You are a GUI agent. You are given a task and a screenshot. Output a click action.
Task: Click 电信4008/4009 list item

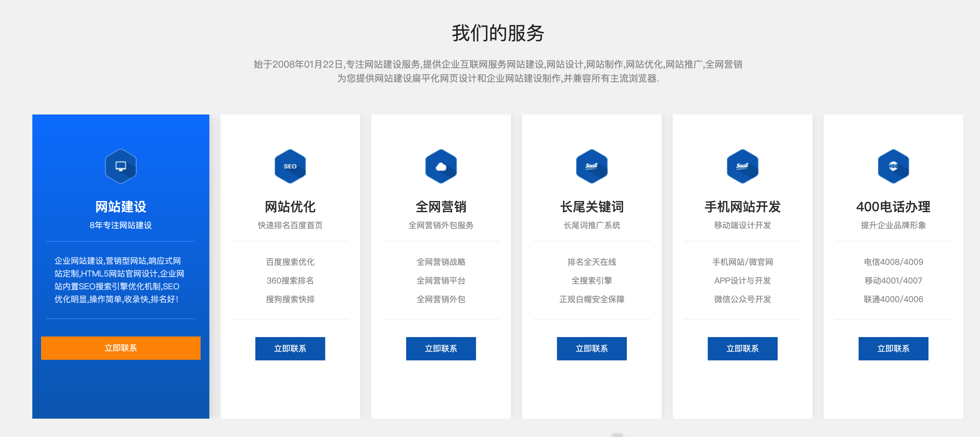point(893,262)
